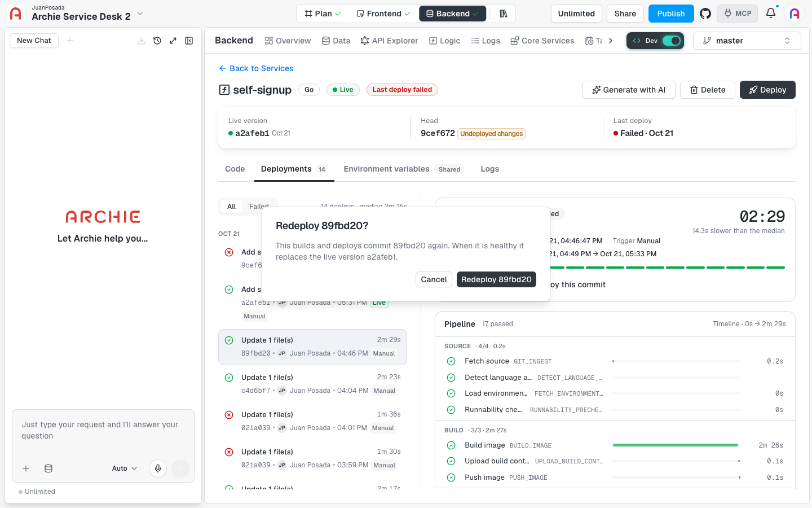Confirm Redeploy 89fbd20 in the dialog

(496, 279)
